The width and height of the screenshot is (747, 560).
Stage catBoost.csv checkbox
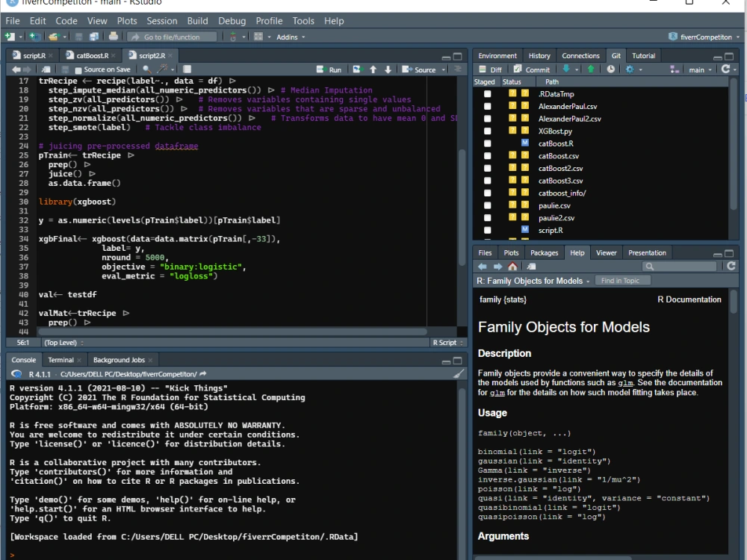pyautogui.click(x=487, y=156)
